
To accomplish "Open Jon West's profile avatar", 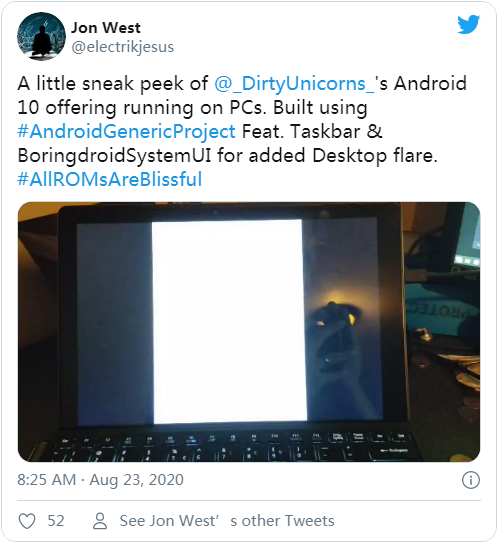I will tap(41, 36).
